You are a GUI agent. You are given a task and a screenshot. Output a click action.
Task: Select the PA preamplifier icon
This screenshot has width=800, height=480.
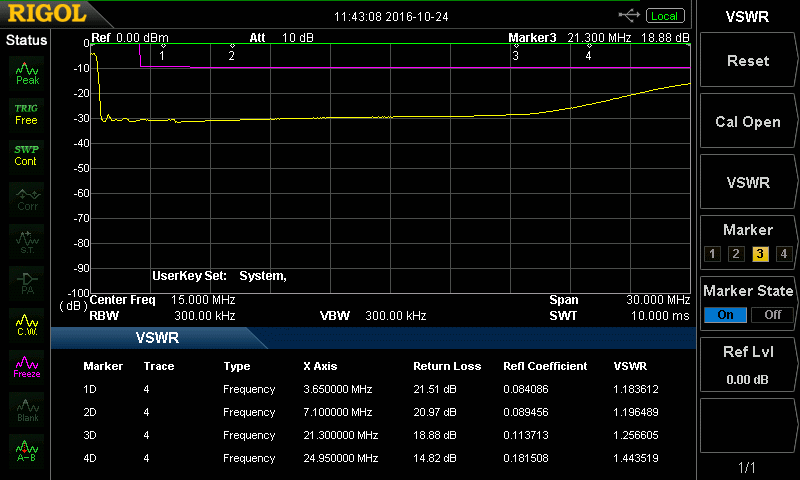[x=27, y=281]
